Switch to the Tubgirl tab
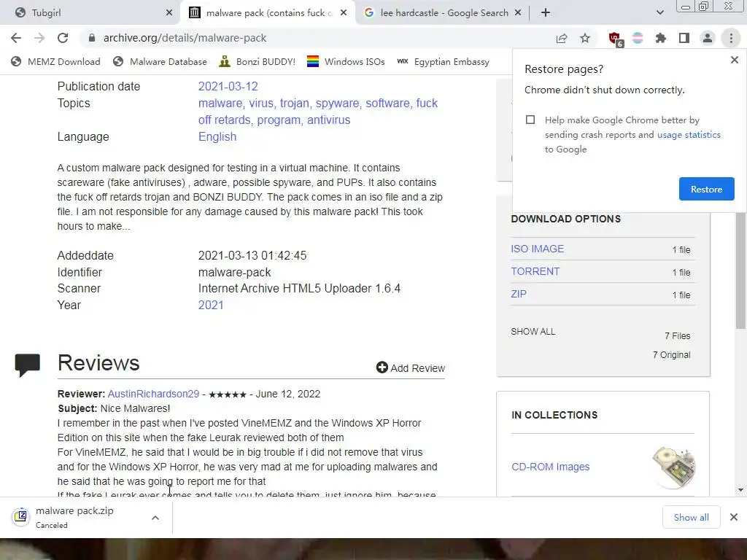 [x=90, y=13]
